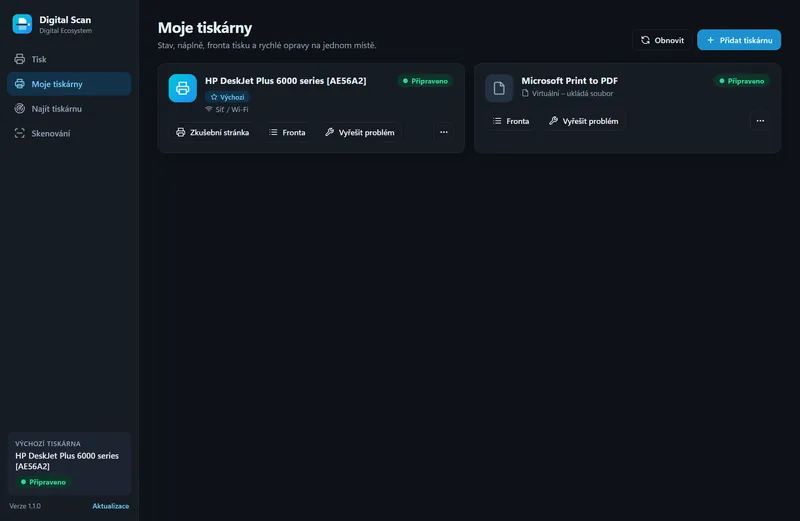
Task: Open Skenování from the sidebar
Action: 69,133
